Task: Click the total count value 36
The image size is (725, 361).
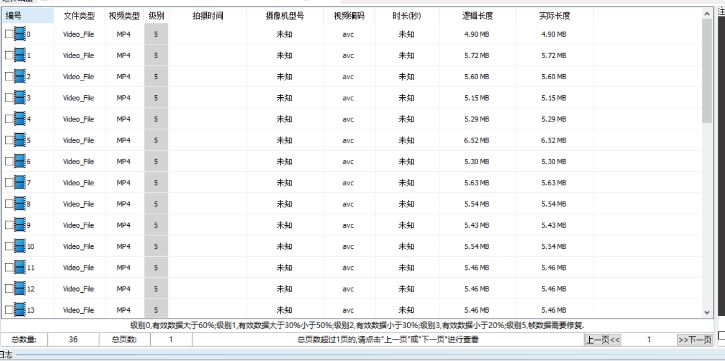Action: 73,340
